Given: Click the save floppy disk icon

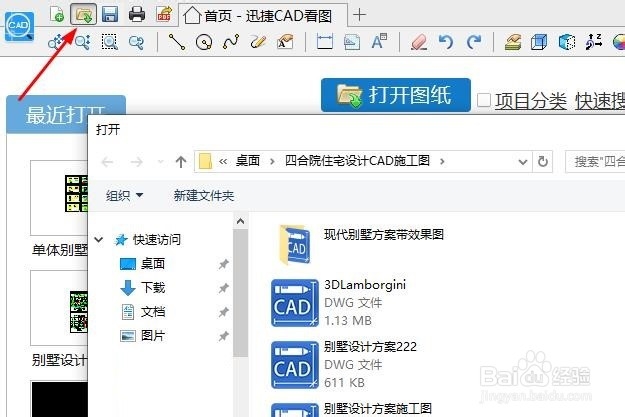Looking at the screenshot, I should coord(110,14).
